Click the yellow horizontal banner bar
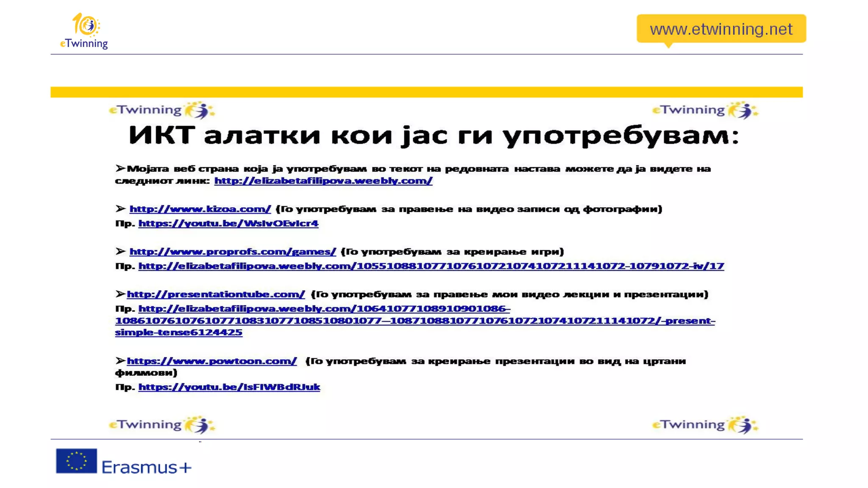 426,92
